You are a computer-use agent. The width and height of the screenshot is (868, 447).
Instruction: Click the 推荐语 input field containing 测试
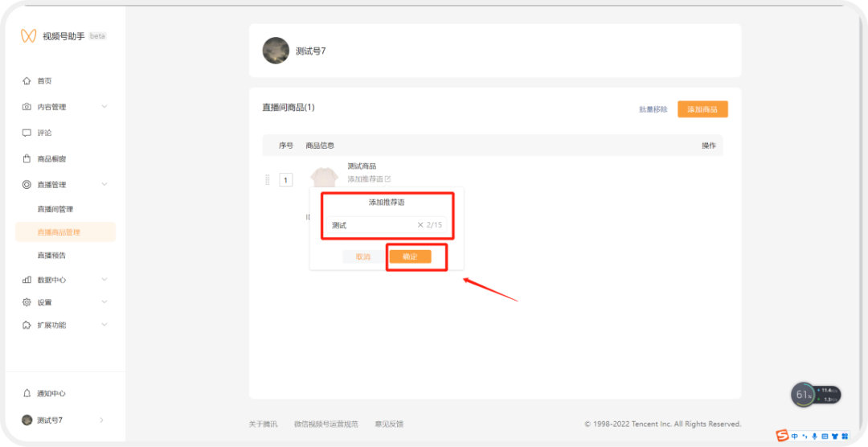[387, 225]
